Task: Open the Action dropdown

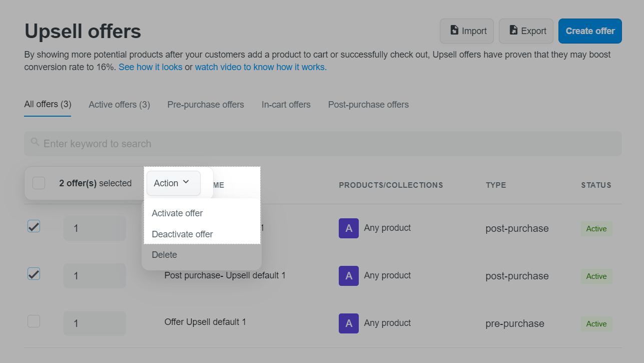Action: 173,183
